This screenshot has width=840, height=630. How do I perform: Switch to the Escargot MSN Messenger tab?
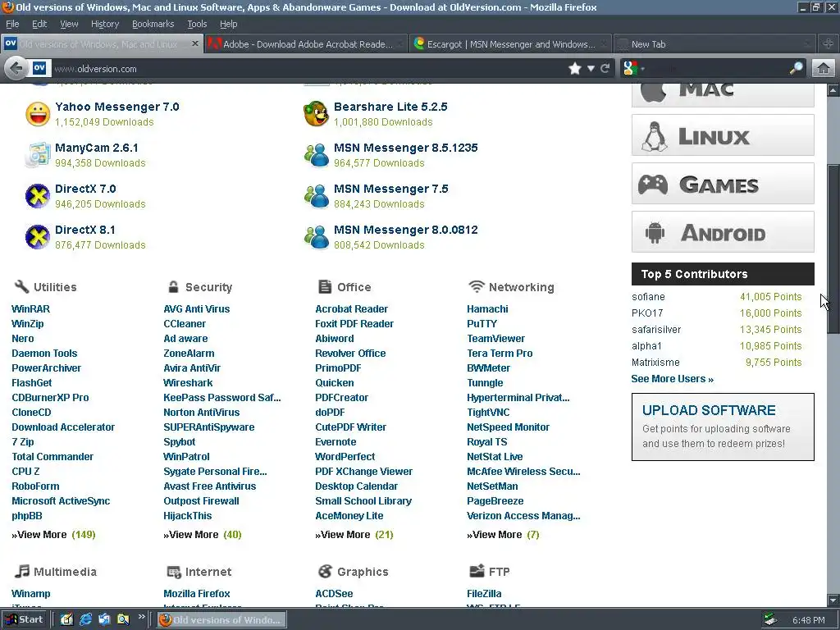pos(510,44)
